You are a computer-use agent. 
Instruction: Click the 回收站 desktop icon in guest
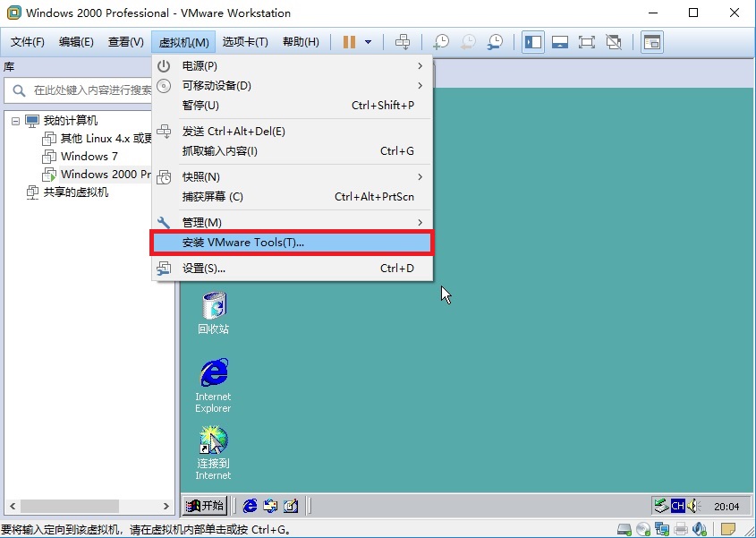coord(213,313)
